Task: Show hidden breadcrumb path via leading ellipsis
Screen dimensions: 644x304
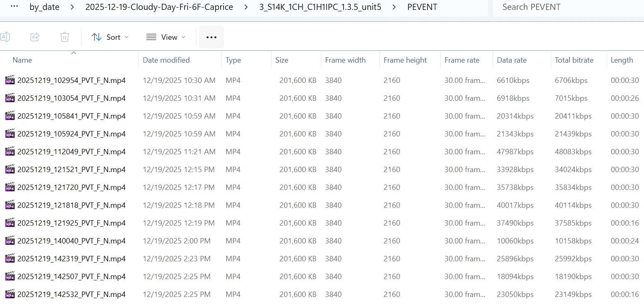Action: tap(14, 7)
